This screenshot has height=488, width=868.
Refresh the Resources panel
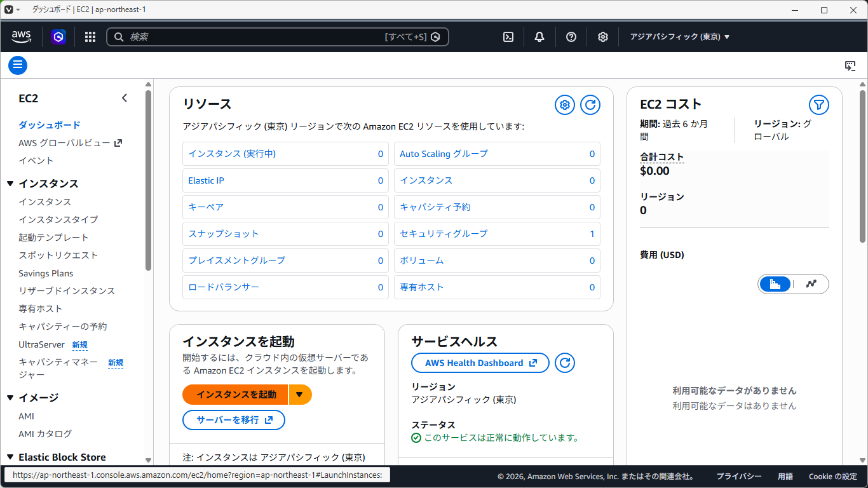[x=590, y=105]
